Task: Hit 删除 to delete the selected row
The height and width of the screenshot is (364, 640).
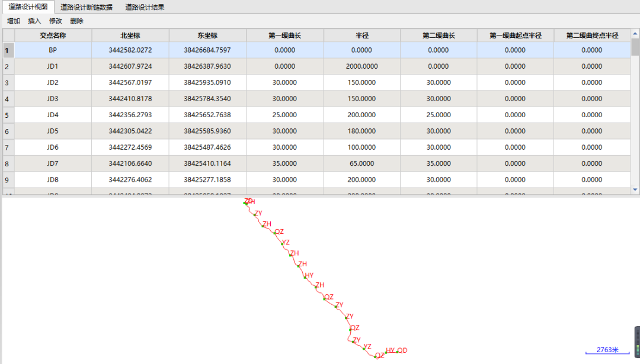Action: pos(76,21)
